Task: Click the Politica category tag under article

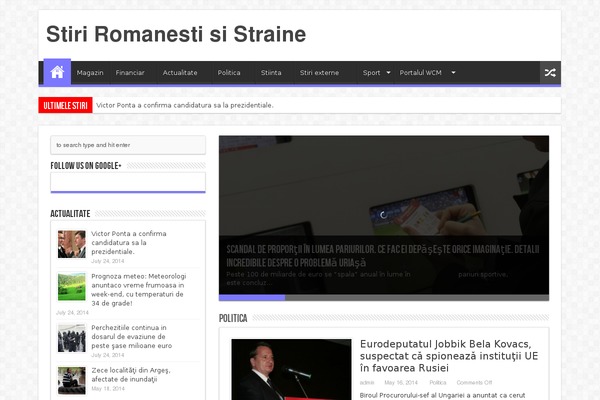Action: (438, 383)
